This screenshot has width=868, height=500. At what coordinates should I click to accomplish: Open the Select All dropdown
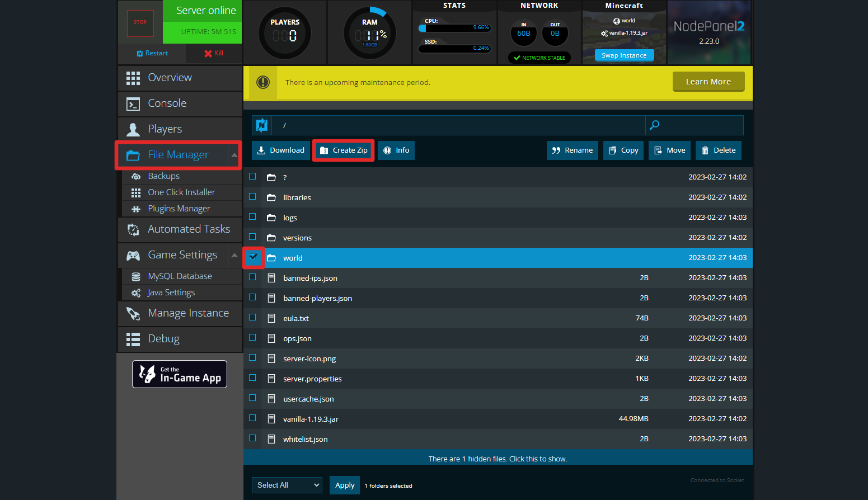point(287,485)
